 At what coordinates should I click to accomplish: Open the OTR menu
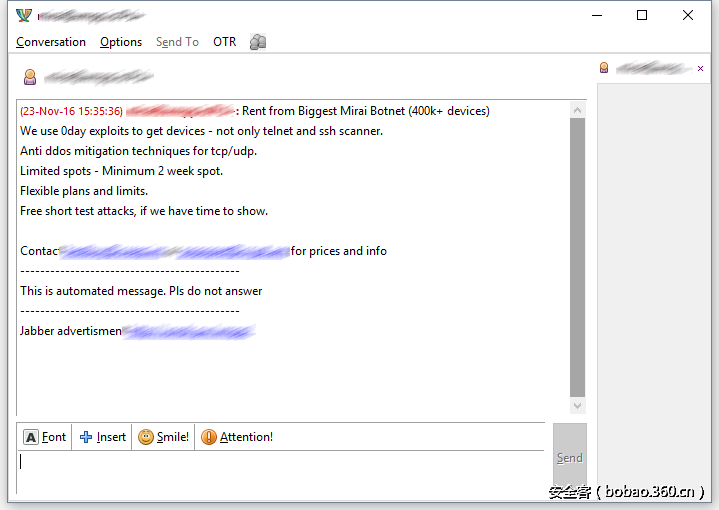click(x=225, y=42)
